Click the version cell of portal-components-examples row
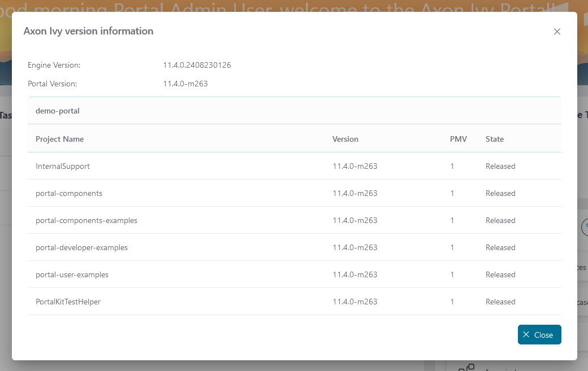The image size is (588, 371). coord(354,220)
